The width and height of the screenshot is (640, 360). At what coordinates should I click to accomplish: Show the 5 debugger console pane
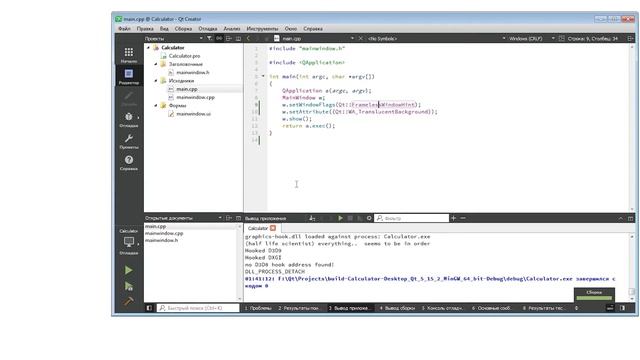click(442, 308)
